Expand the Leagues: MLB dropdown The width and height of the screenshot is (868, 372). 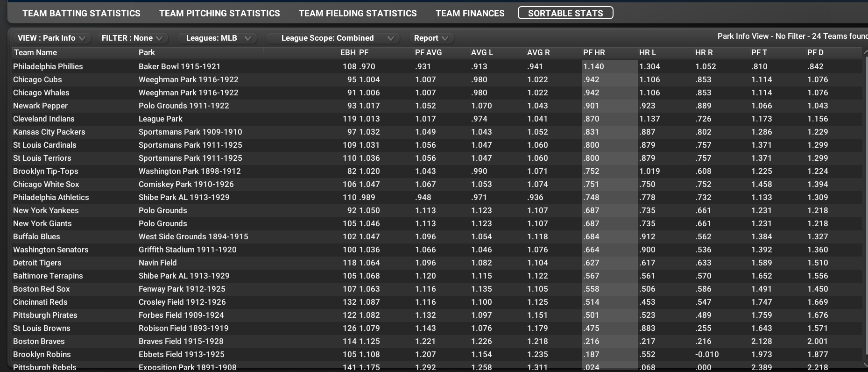[x=218, y=38]
